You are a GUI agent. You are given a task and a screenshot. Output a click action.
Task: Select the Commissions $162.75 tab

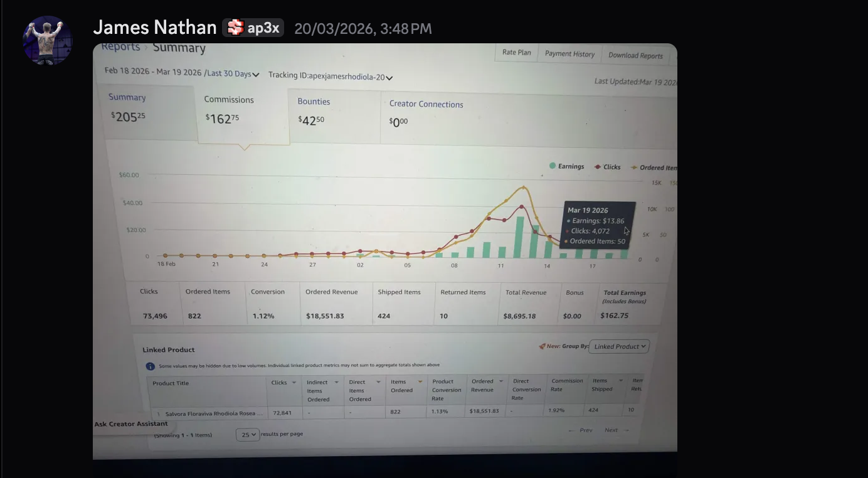pyautogui.click(x=243, y=115)
